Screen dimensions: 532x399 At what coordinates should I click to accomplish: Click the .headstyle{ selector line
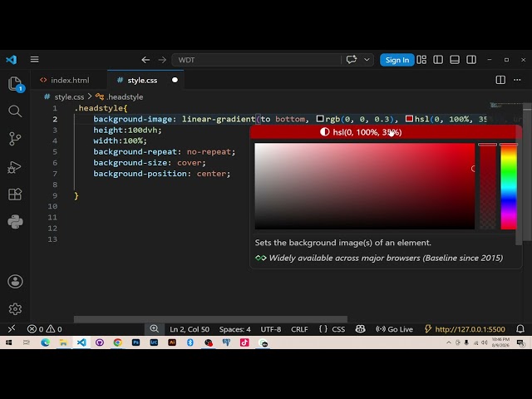click(x=101, y=108)
